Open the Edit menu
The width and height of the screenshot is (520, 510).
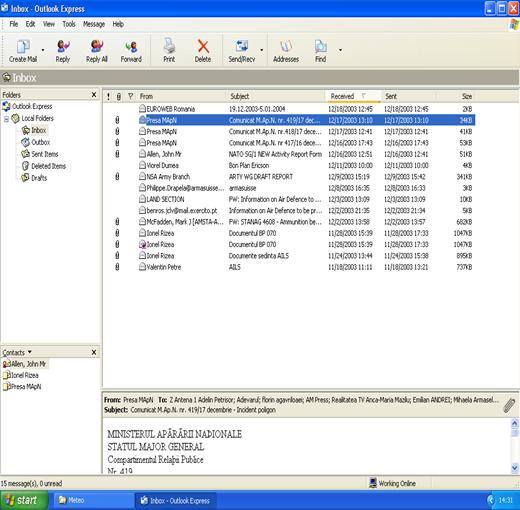pyautogui.click(x=30, y=24)
